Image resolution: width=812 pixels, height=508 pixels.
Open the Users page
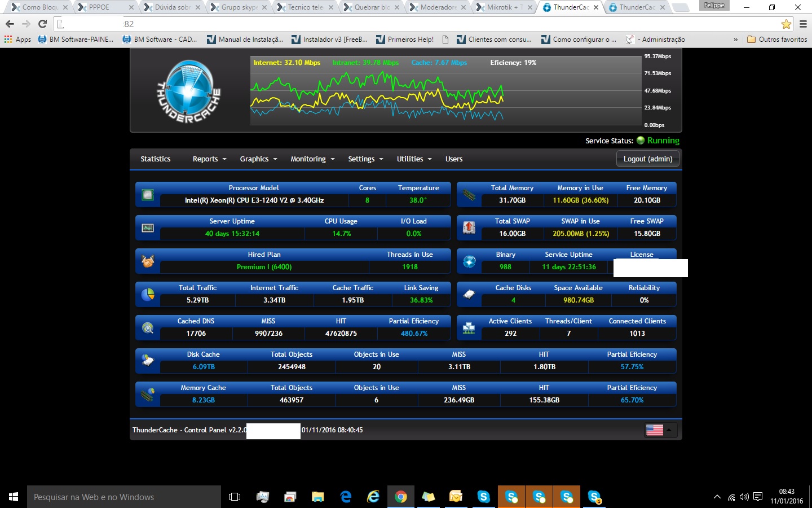click(x=454, y=159)
